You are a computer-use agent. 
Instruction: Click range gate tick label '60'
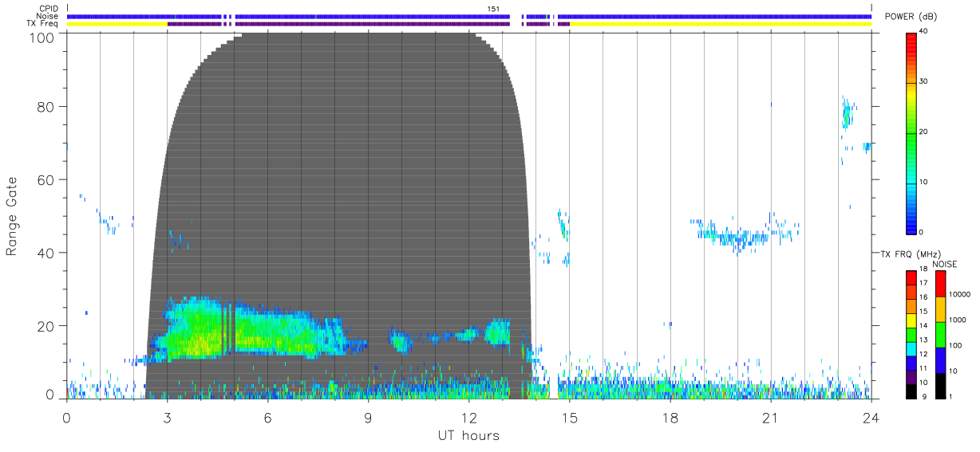pyautogui.click(x=46, y=180)
